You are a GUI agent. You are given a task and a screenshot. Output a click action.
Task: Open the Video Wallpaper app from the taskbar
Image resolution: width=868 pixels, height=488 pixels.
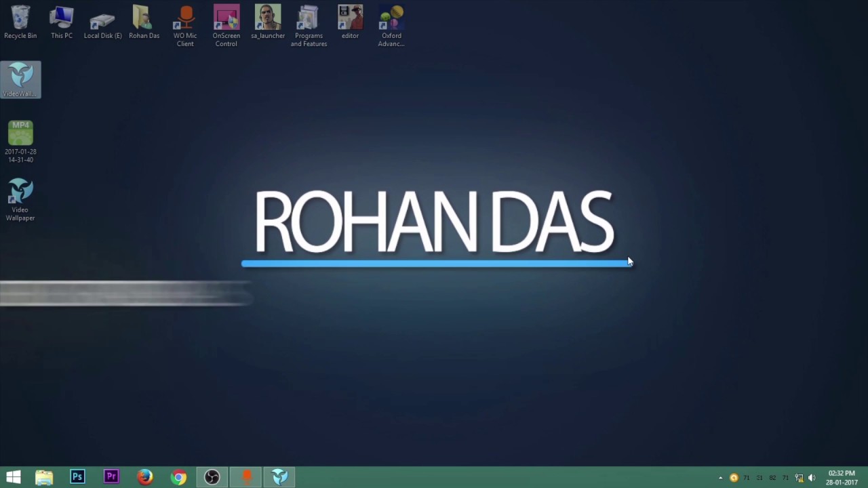(x=279, y=477)
